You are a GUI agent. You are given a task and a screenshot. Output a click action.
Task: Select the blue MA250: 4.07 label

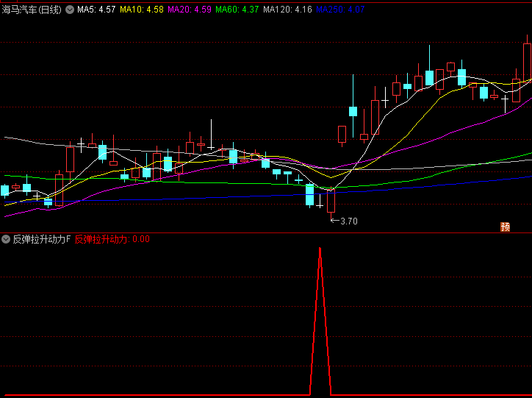pyautogui.click(x=339, y=10)
